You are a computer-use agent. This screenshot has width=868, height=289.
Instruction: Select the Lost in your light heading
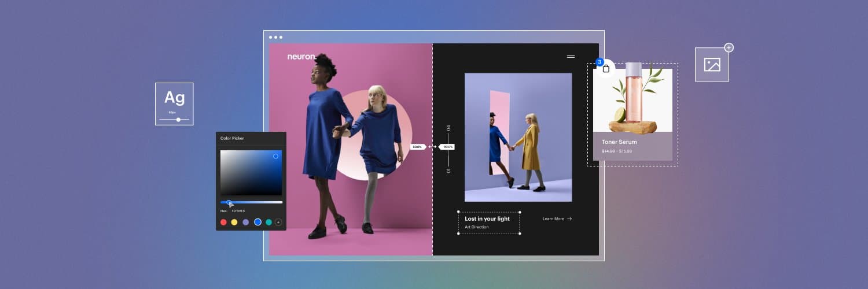coord(487,219)
